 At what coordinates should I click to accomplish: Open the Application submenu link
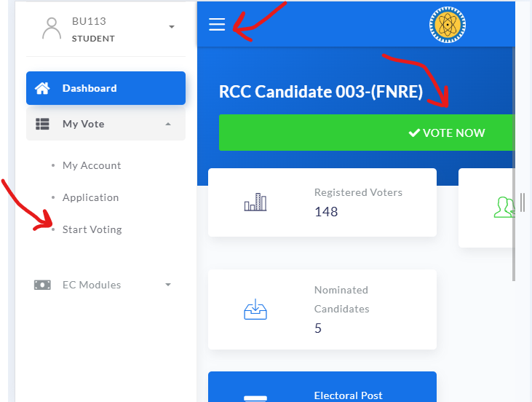coord(90,197)
